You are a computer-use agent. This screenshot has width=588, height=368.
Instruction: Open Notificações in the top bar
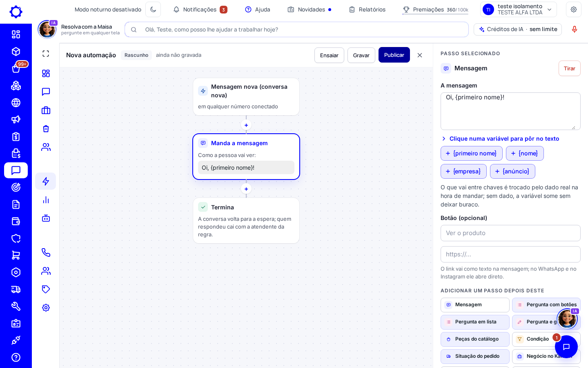coord(200,9)
